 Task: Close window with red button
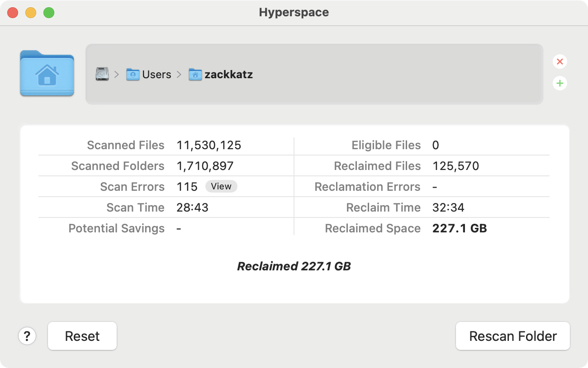pyautogui.click(x=13, y=13)
